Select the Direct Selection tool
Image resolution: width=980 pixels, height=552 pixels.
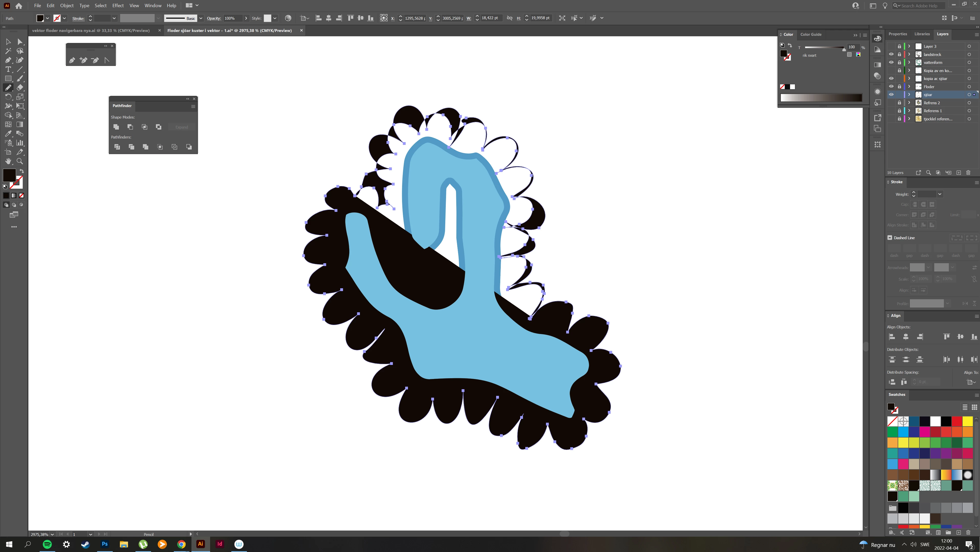(20, 42)
